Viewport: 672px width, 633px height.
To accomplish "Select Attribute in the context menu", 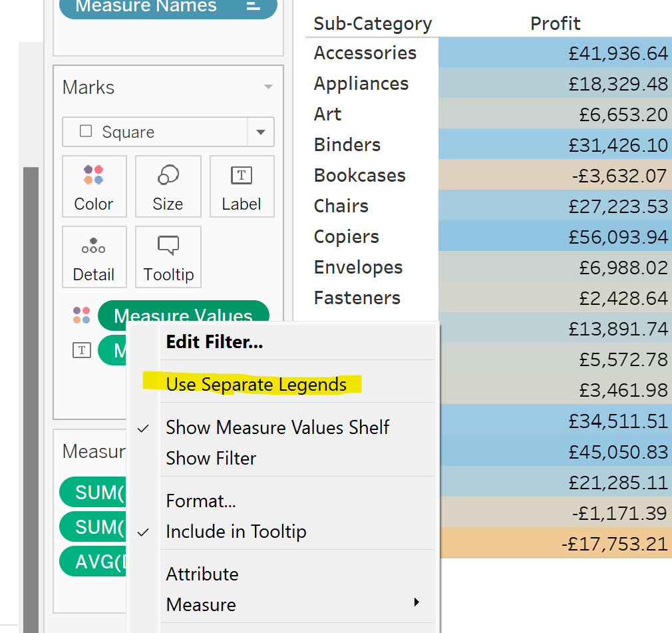I will coord(202,574).
